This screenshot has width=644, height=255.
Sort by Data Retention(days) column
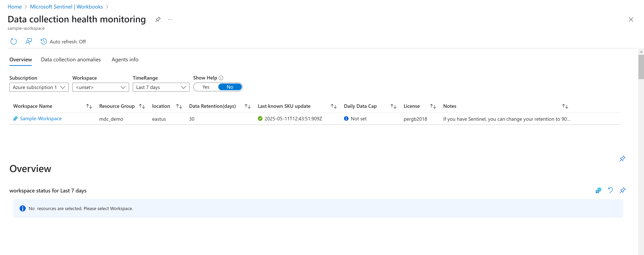click(247, 106)
